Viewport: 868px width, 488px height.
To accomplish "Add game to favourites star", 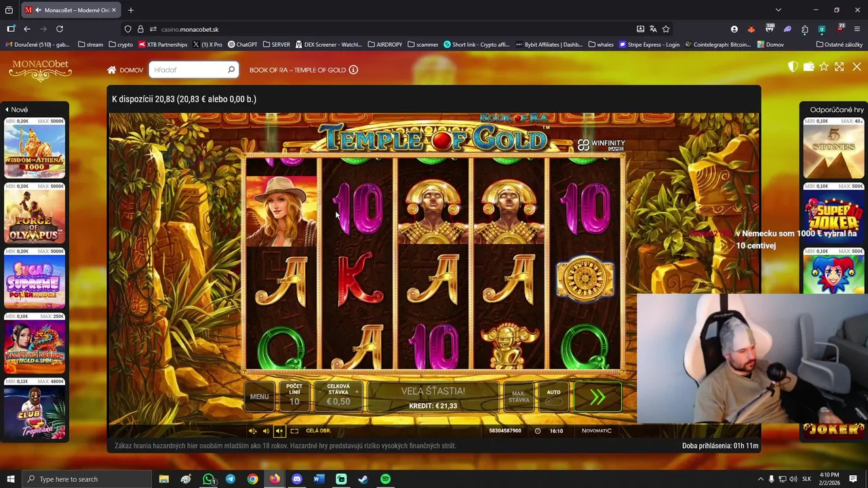I will tap(824, 66).
